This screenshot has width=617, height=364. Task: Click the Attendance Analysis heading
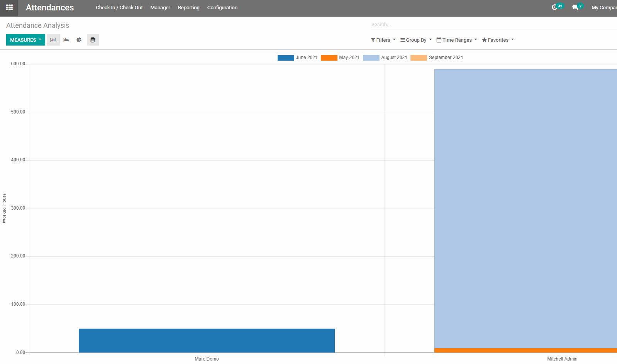pyautogui.click(x=38, y=25)
